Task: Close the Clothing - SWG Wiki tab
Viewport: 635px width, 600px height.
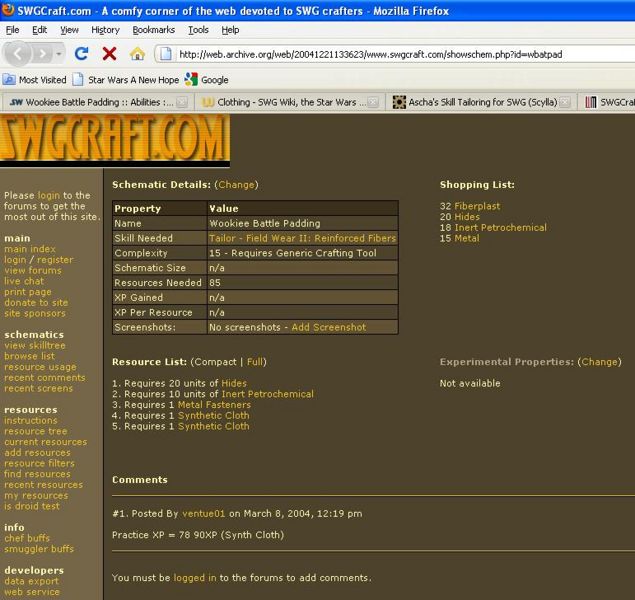Action: pyautogui.click(x=373, y=102)
